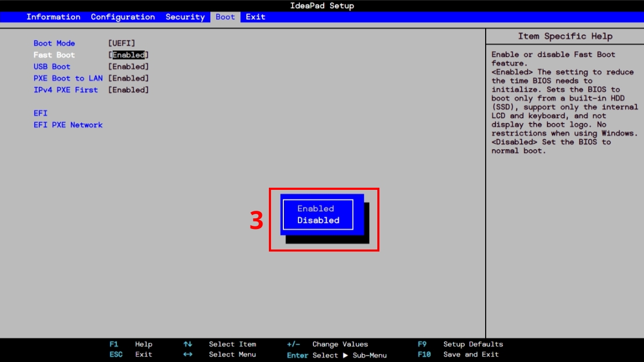Select the Fast Boot setting label
The width and height of the screenshot is (644, 362).
point(54,55)
